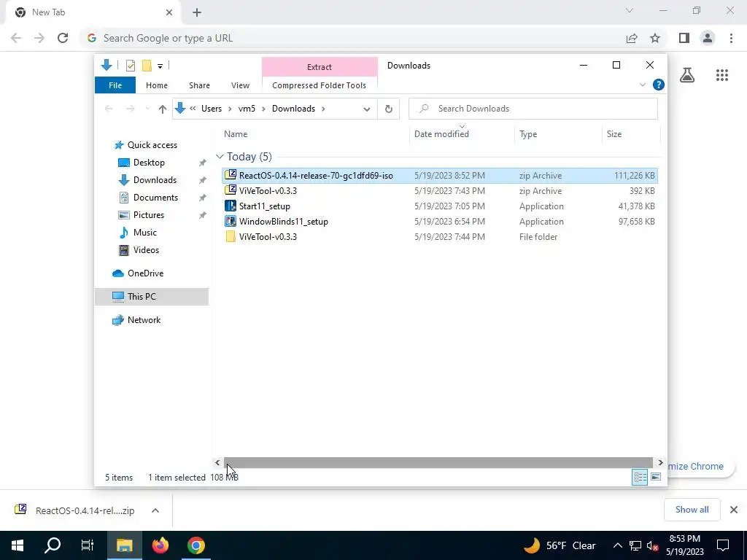Screen dimensions: 747x560
Task: Refresh the Downloads folder view
Action: tap(389, 109)
